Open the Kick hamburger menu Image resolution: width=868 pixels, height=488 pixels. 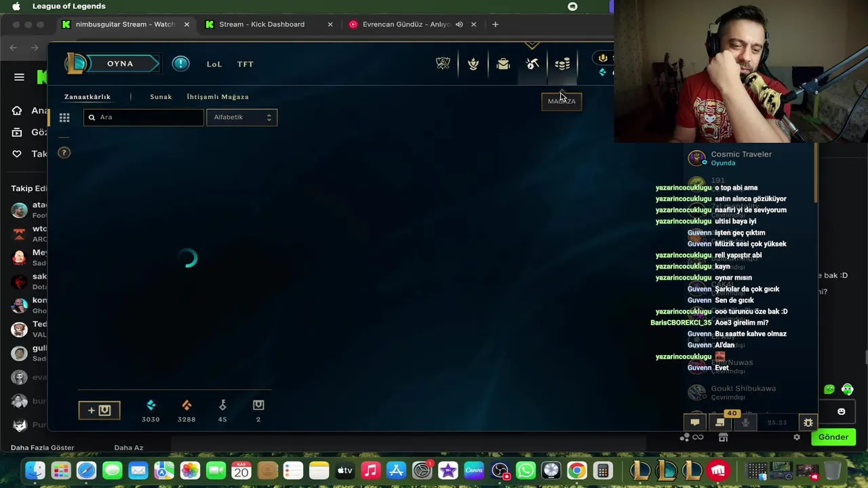click(19, 77)
